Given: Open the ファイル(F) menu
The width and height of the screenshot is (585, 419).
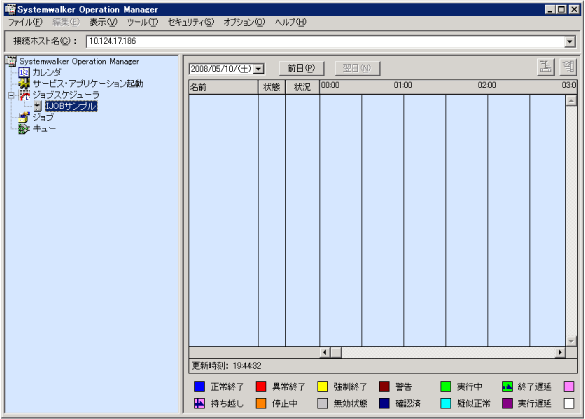Looking at the screenshot, I should 25,22.
